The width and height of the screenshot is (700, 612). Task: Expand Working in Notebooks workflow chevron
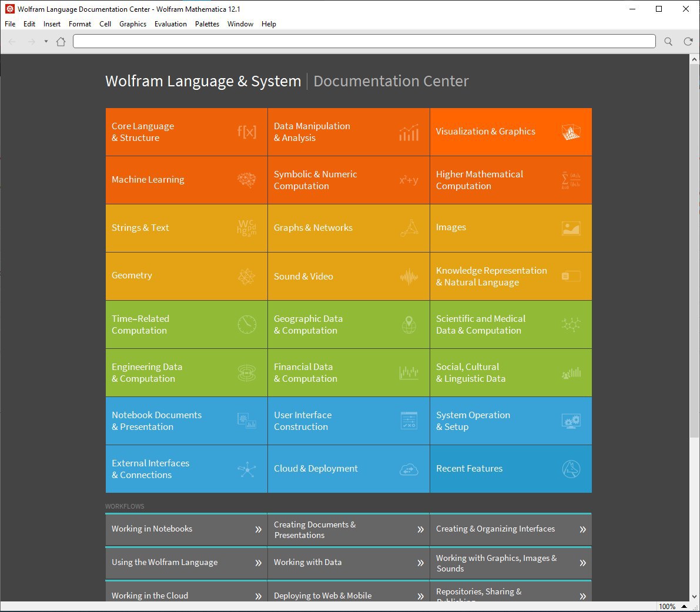[258, 529]
